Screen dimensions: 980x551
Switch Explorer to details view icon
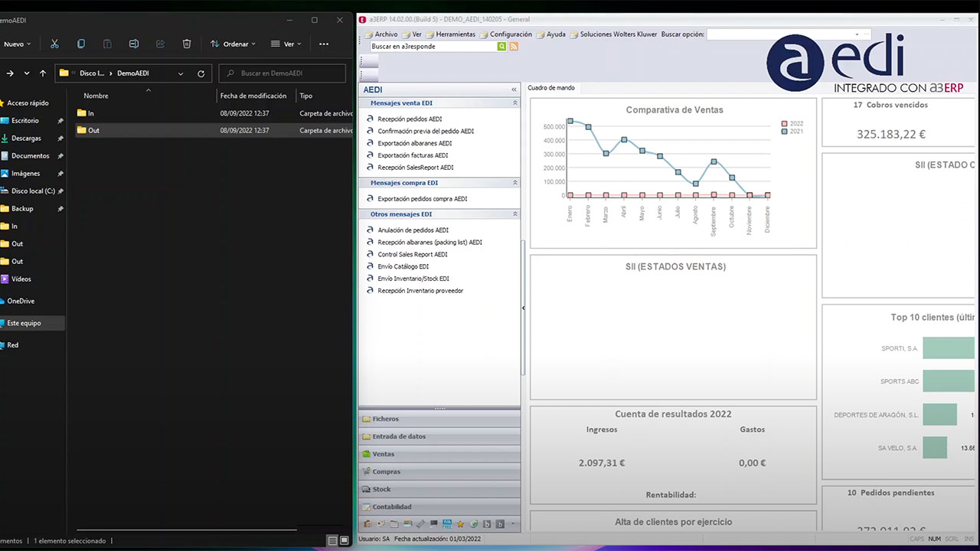pyautogui.click(x=332, y=540)
